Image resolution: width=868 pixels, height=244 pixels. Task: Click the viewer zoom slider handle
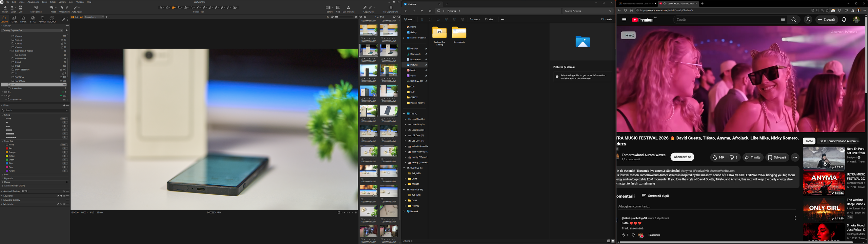tap(337, 17)
